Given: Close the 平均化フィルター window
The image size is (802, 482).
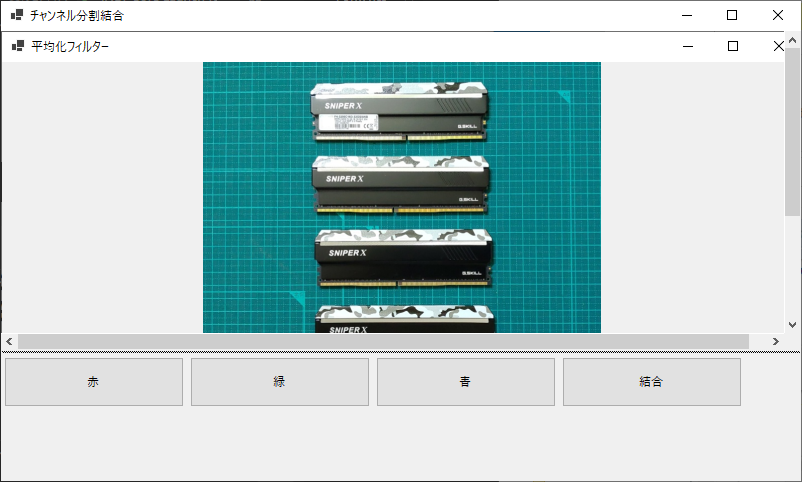Looking at the screenshot, I should 778,46.
